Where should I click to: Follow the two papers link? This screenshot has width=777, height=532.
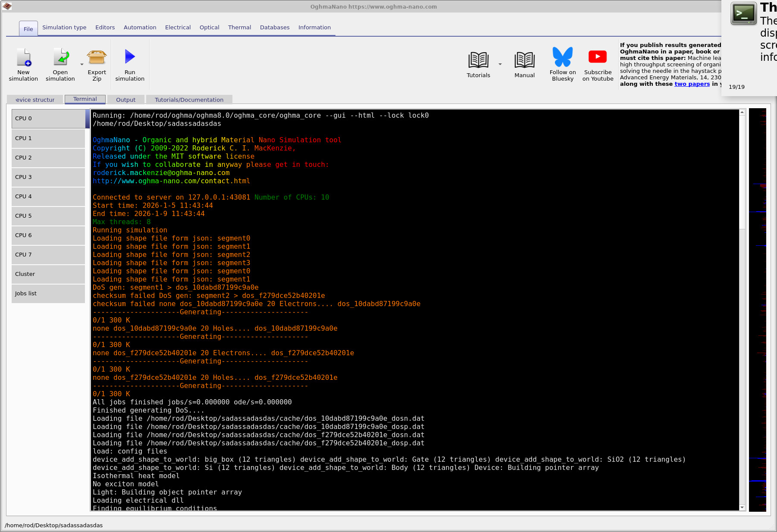pos(692,84)
